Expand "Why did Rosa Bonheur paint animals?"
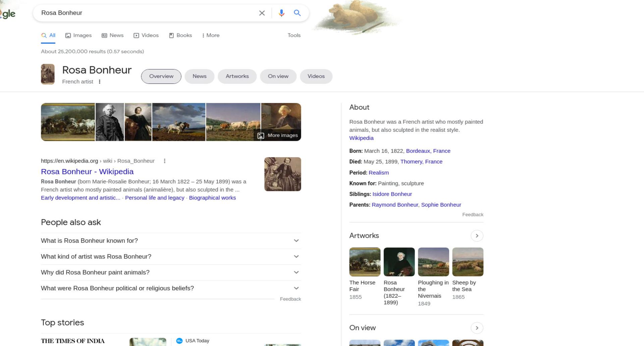The width and height of the screenshot is (644, 346). pos(171,272)
